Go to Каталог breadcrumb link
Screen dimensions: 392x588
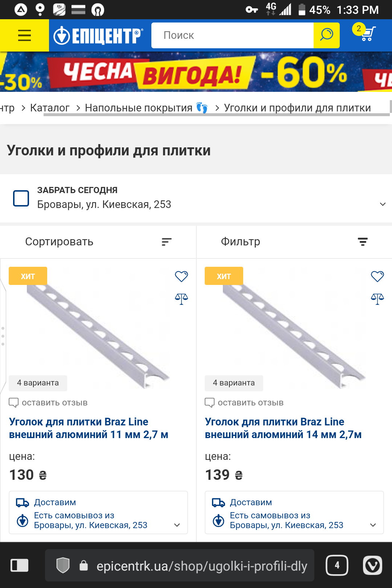tap(50, 108)
